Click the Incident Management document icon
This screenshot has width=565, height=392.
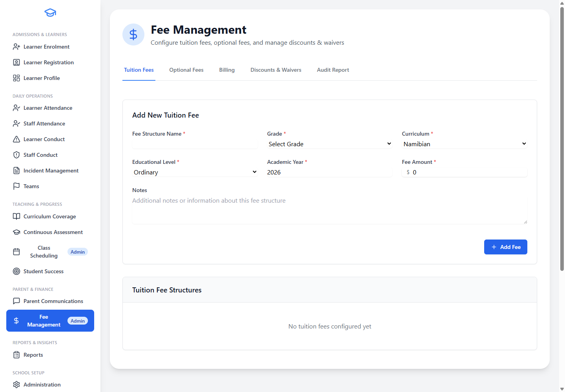(x=16, y=171)
